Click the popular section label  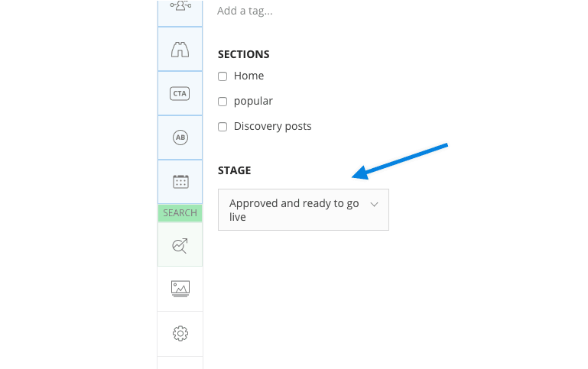pos(253,102)
